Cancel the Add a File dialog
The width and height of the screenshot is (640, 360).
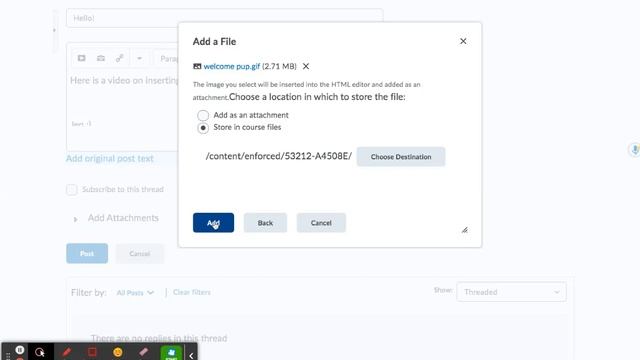click(x=321, y=223)
